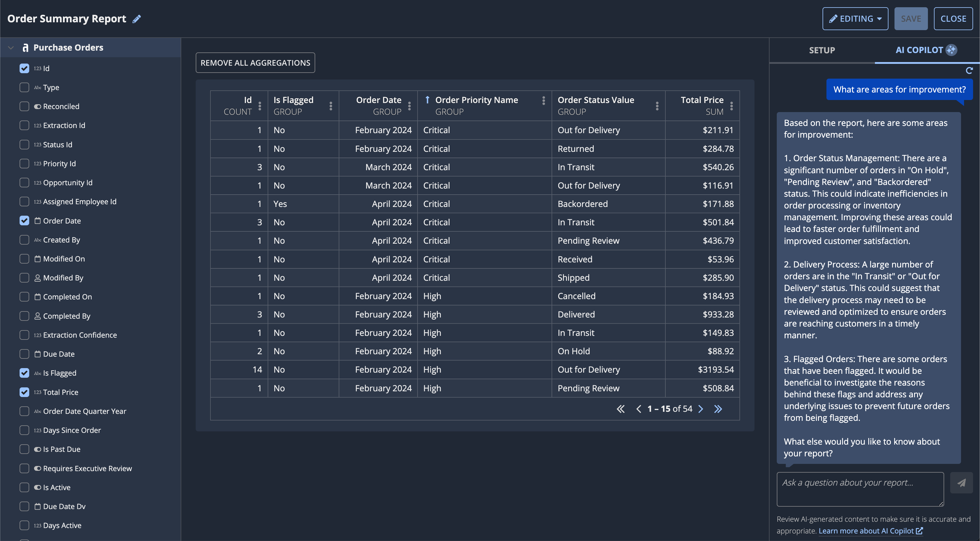This screenshot has height=541, width=980.
Task: Click the Purchase Orders table icon
Action: coord(26,48)
